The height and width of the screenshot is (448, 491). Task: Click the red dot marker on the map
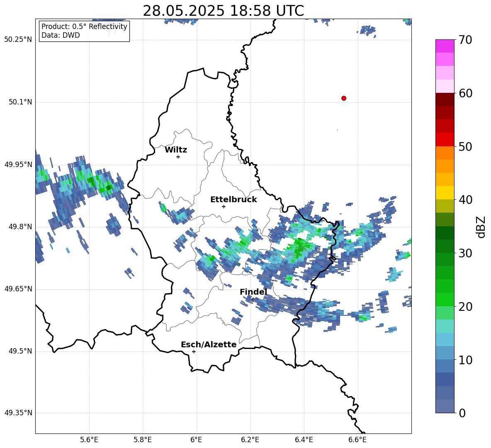343,98
